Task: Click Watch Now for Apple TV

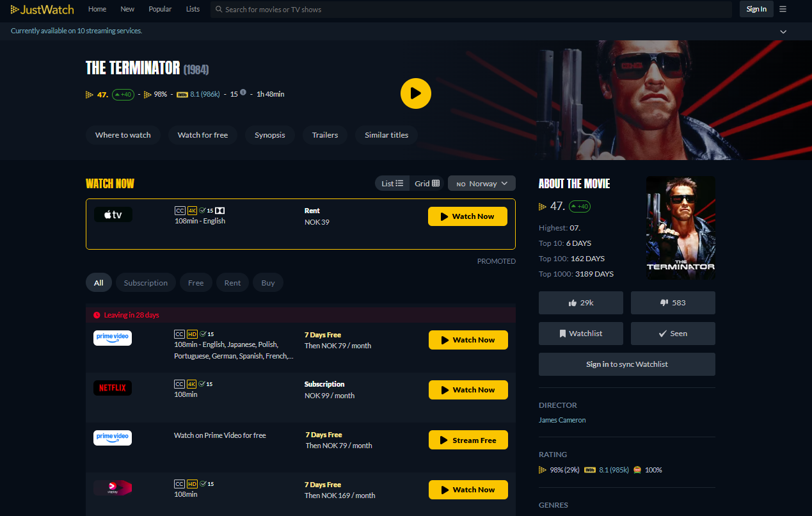Action: tap(468, 216)
